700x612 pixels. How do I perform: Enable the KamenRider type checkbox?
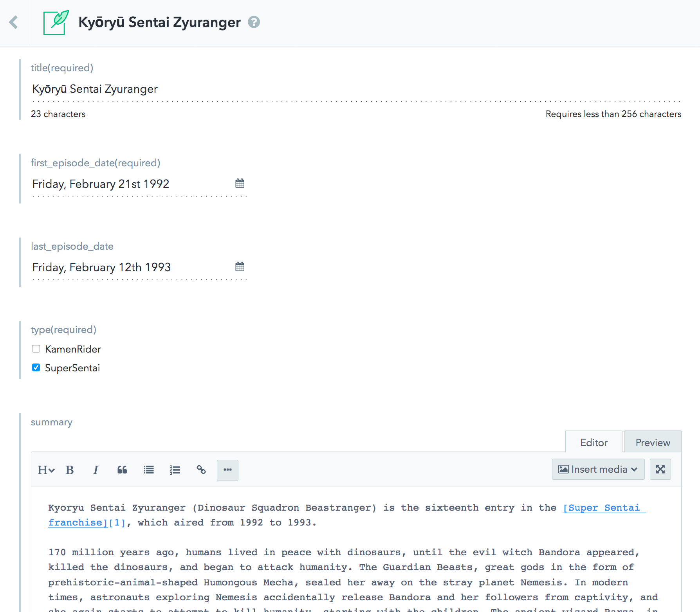[x=36, y=349]
